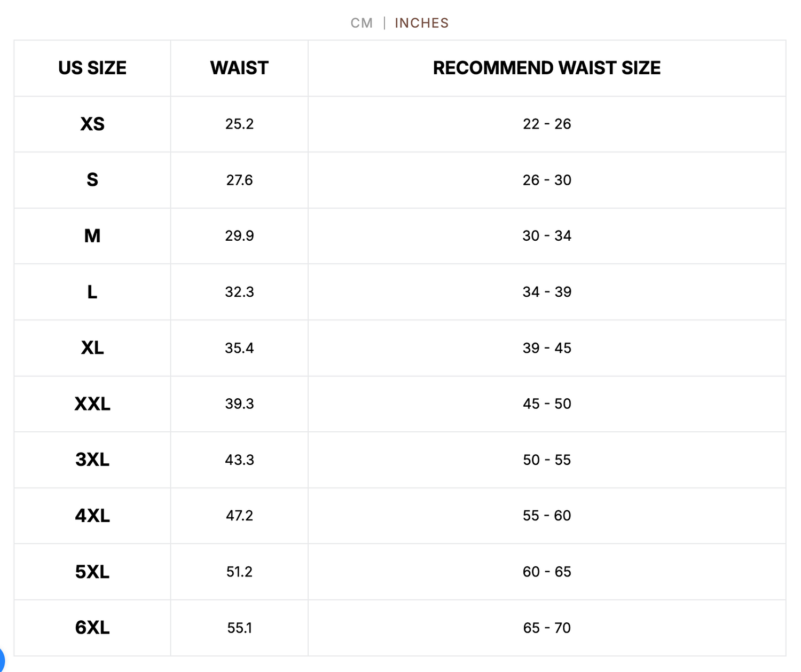Select the 5XL size cell

click(x=92, y=572)
